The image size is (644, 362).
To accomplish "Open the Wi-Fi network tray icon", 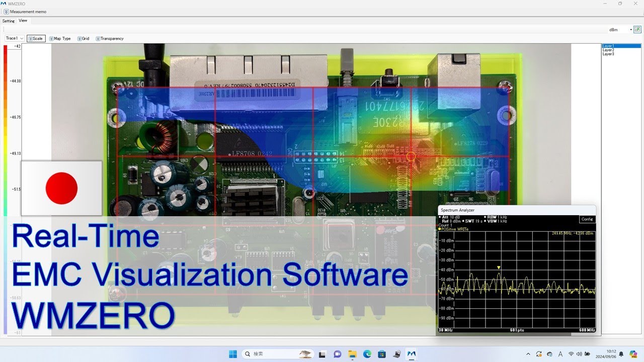I will (x=571, y=354).
